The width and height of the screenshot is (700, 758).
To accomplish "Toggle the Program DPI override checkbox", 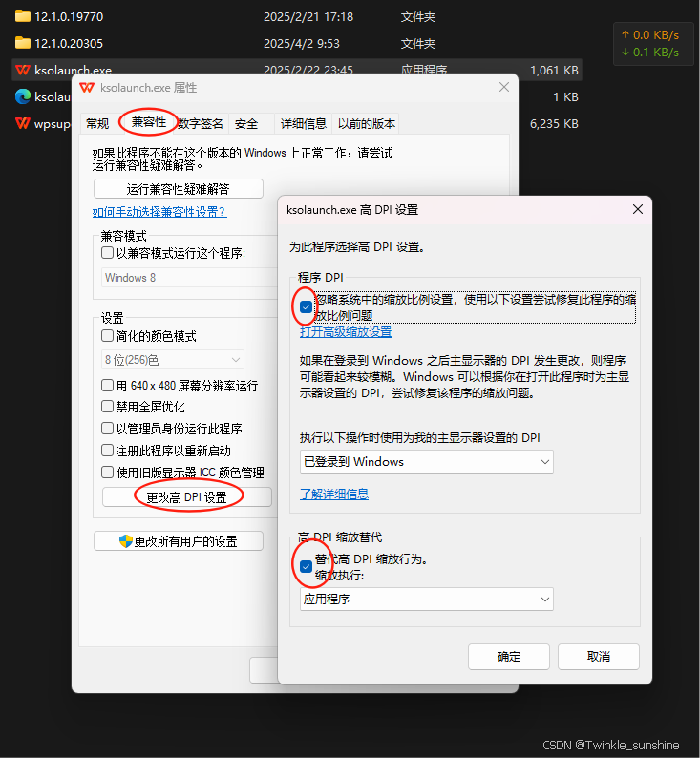I will [306, 307].
